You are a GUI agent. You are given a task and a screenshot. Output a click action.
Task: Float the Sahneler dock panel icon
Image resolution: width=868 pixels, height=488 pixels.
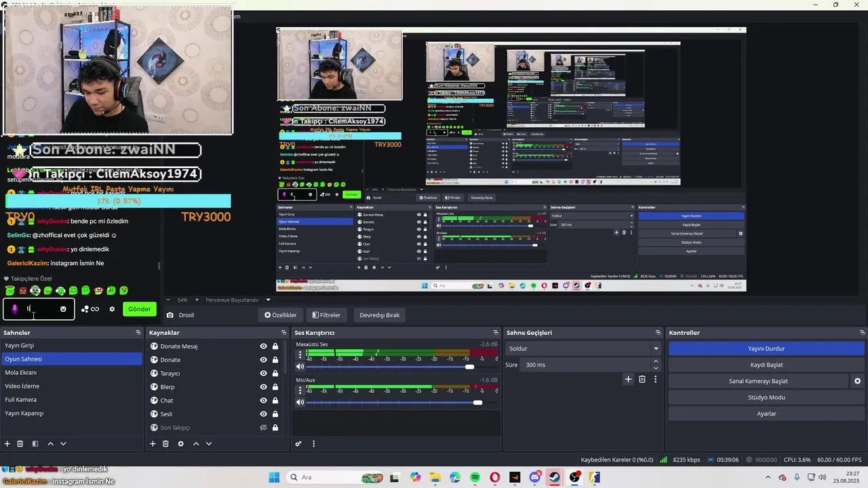pyautogui.click(x=138, y=333)
